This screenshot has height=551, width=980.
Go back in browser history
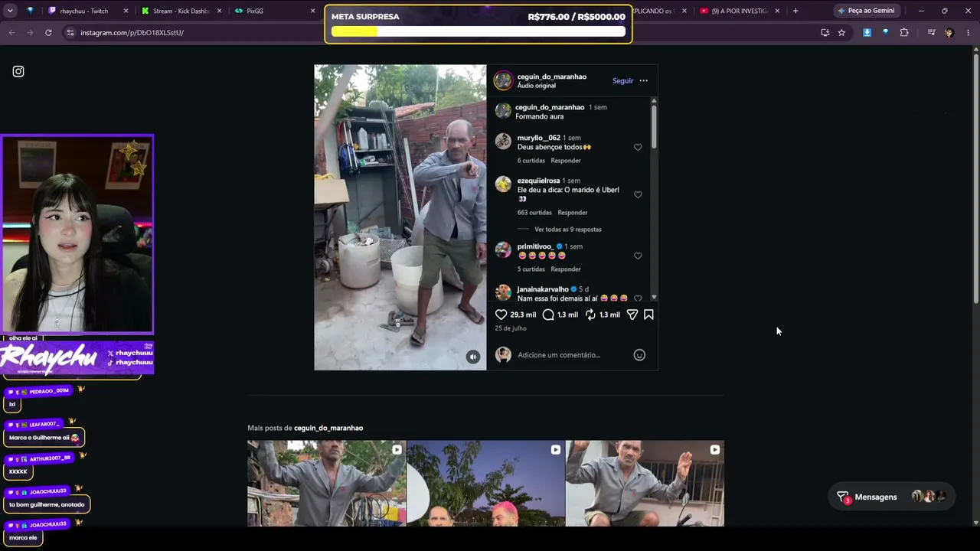click(11, 33)
